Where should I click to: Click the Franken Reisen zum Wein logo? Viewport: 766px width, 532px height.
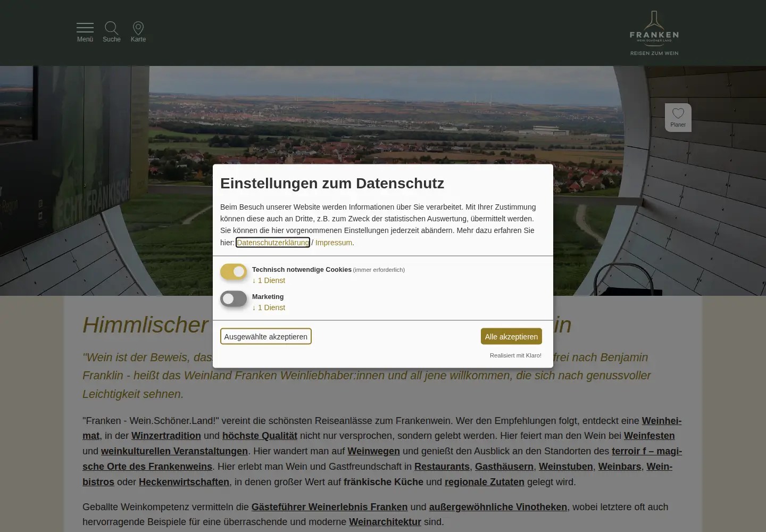pyautogui.click(x=654, y=33)
